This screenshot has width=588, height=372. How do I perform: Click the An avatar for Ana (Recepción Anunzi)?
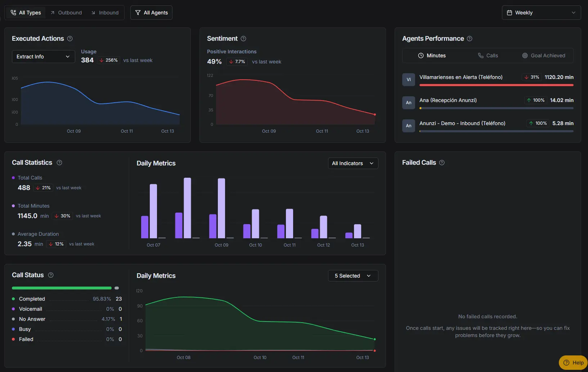point(409,103)
